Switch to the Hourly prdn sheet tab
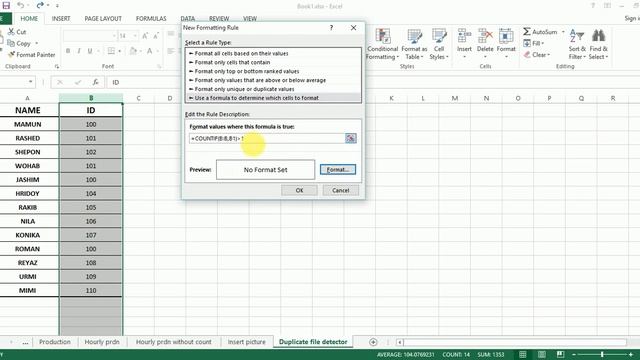This screenshot has height=360, width=640. [x=102, y=342]
